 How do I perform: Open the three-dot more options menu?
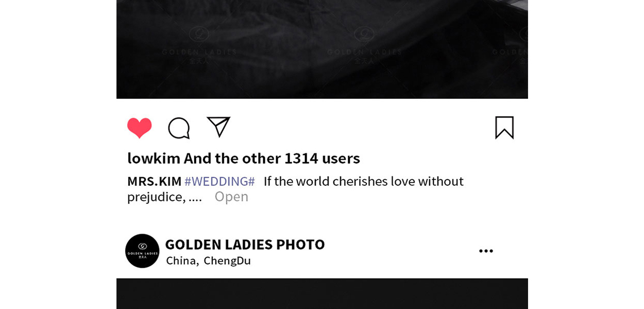pyautogui.click(x=486, y=251)
